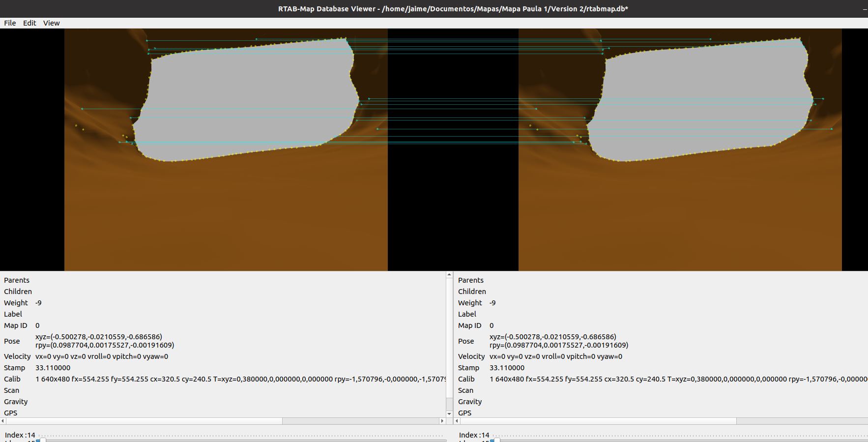Click left panel vertical scrollbar thumb
Screen dimensions: 868x442
(449, 403)
